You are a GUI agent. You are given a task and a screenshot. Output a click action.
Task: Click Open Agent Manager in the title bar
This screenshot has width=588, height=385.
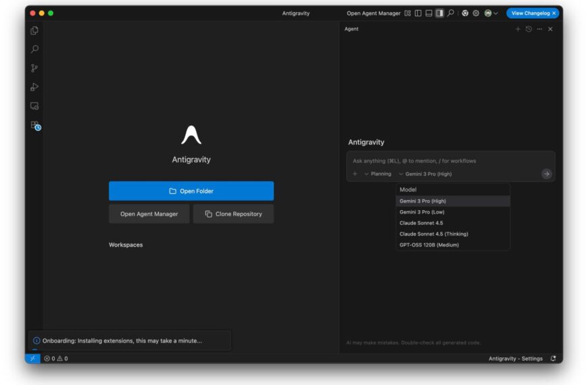pyautogui.click(x=374, y=13)
